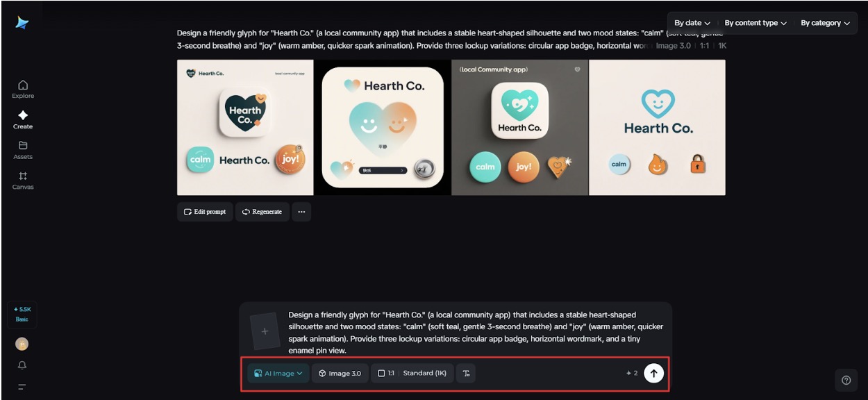Open the first Hearth Co. generated thumbnail
Image resolution: width=868 pixels, height=400 pixels.
[245, 127]
